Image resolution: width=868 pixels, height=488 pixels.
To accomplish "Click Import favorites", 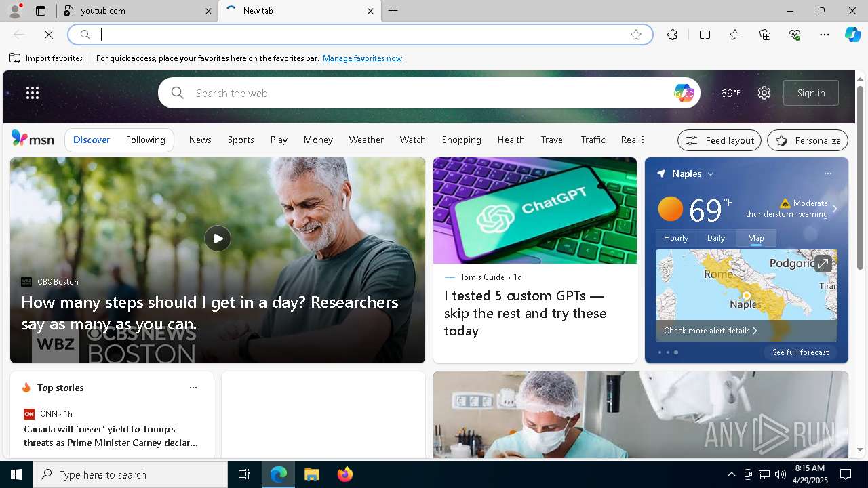I will tap(46, 58).
